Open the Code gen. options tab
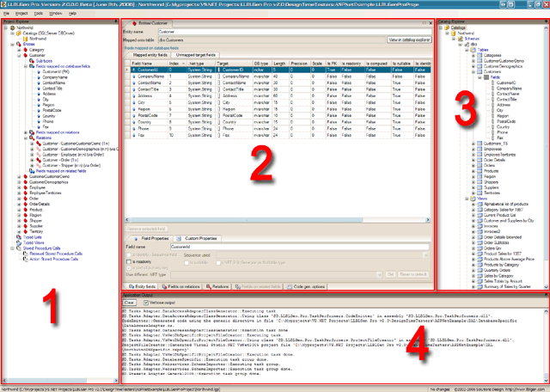This screenshot has width=550, height=392. point(306,287)
